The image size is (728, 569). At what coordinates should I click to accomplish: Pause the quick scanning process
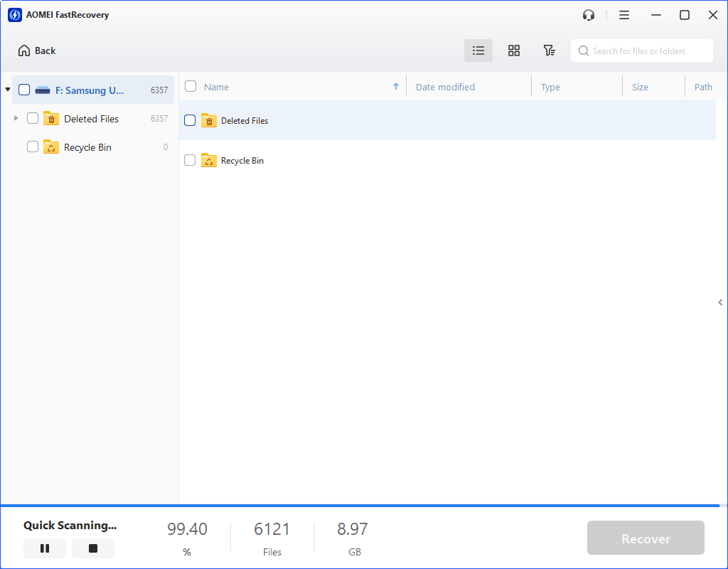coord(44,548)
